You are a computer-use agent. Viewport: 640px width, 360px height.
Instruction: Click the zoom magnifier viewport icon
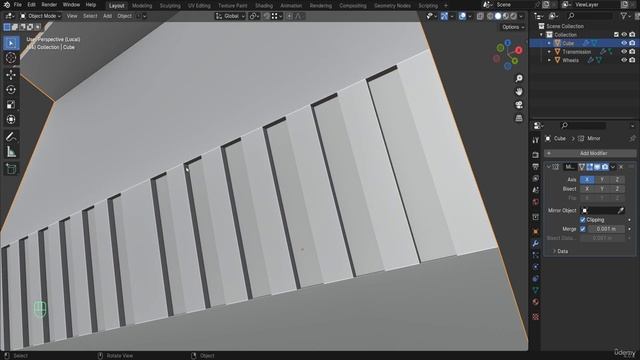[x=519, y=78]
